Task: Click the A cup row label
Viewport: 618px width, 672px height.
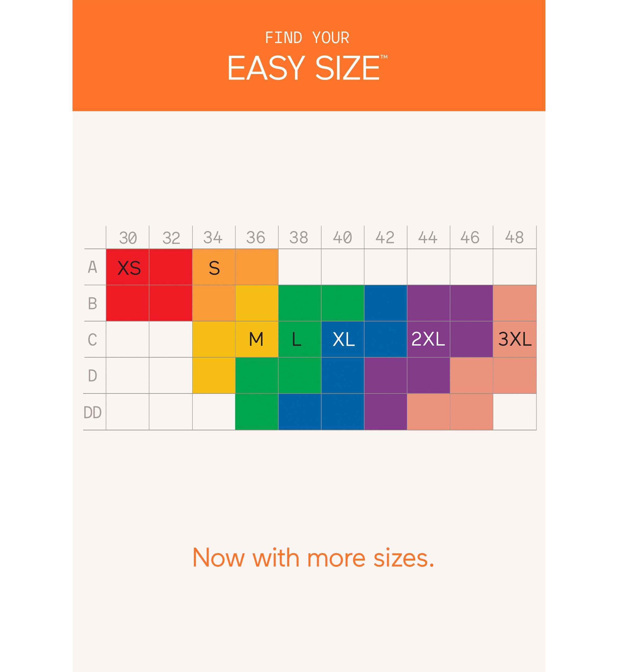Action: pos(93,267)
